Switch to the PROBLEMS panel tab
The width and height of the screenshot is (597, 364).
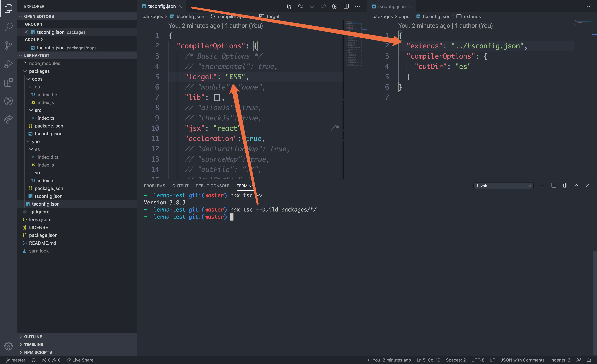click(154, 186)
